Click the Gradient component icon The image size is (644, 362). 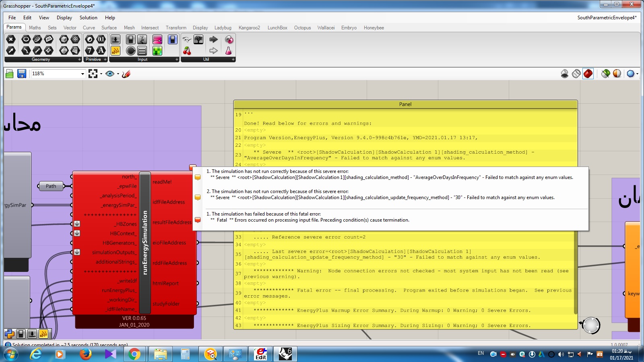pyautogui.click(x=157, y=39)
